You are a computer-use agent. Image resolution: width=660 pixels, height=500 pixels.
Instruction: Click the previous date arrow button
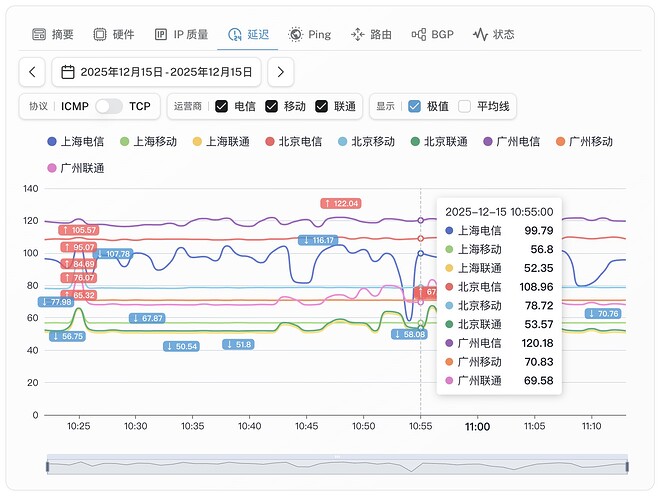(32, 72)
